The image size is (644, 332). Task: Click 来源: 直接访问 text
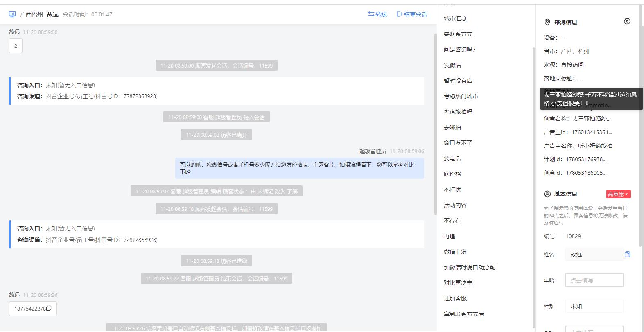[564, 65]
